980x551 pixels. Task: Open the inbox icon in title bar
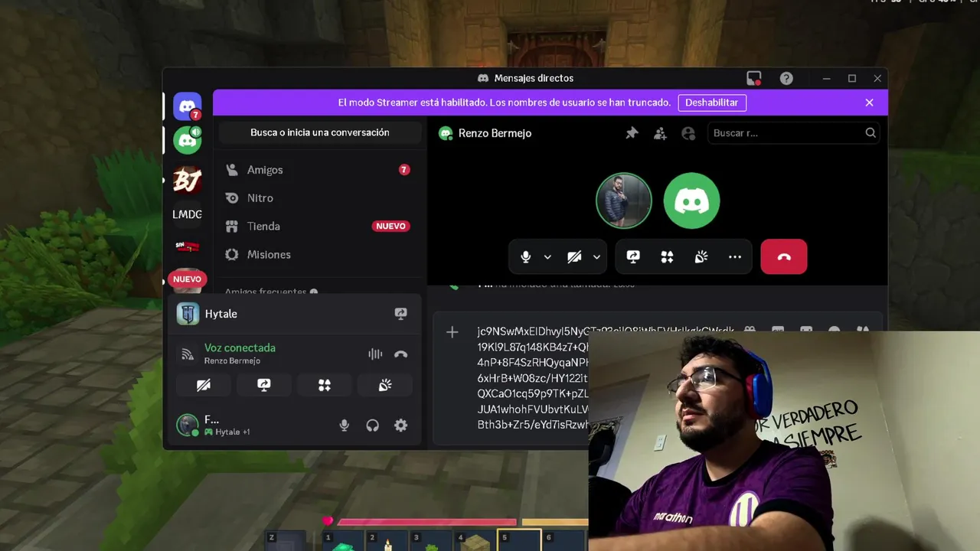(x=754, y=78)
